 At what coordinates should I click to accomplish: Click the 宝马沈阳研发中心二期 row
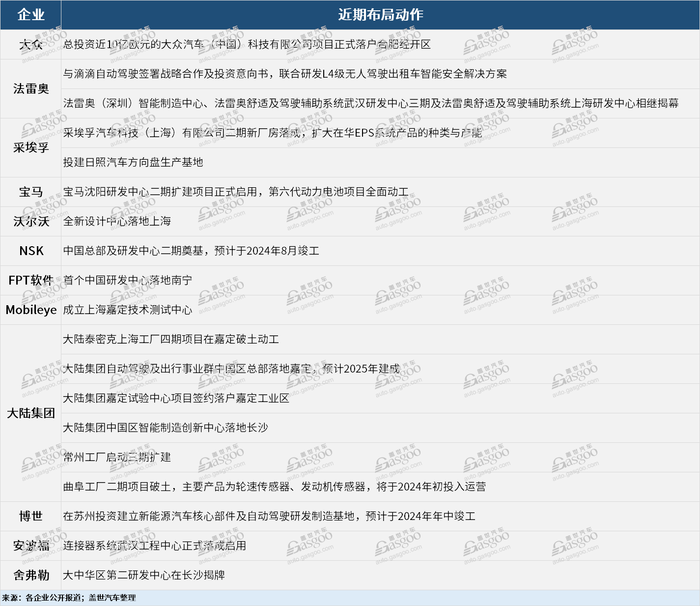tap(380, 192)
